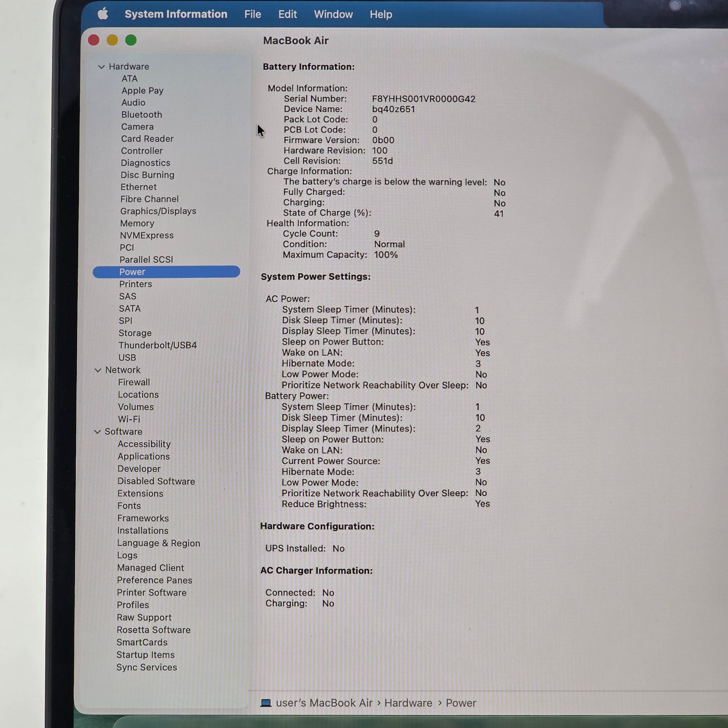
Task: Collapse the Network section
Action: click(98, 370)
